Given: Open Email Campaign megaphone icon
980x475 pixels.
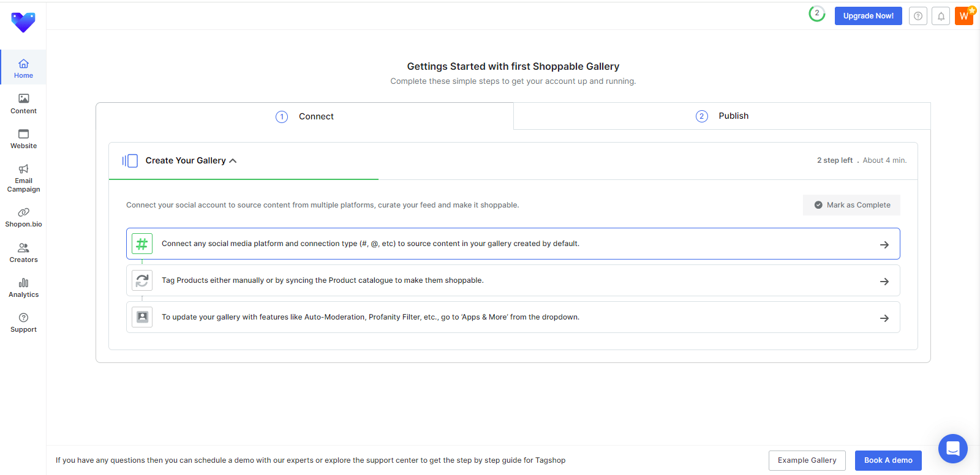Looking at the screenshot, I should click(x=23, y=169).
